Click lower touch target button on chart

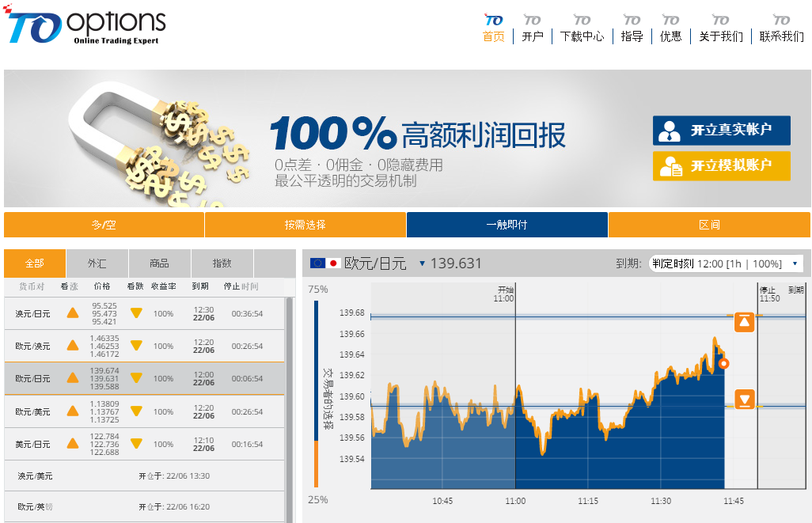pyautogui.click(x=744, y=400)
